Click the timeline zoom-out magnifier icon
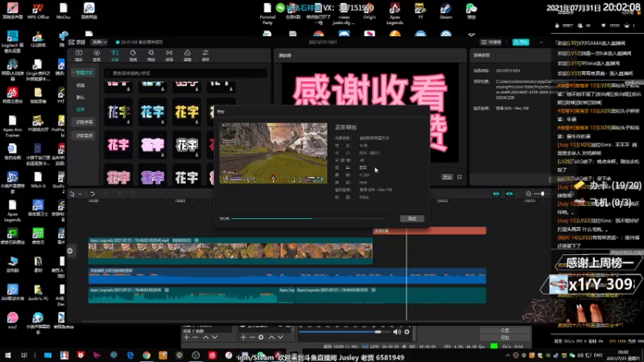The image size is (644, 362). [528, 194]
